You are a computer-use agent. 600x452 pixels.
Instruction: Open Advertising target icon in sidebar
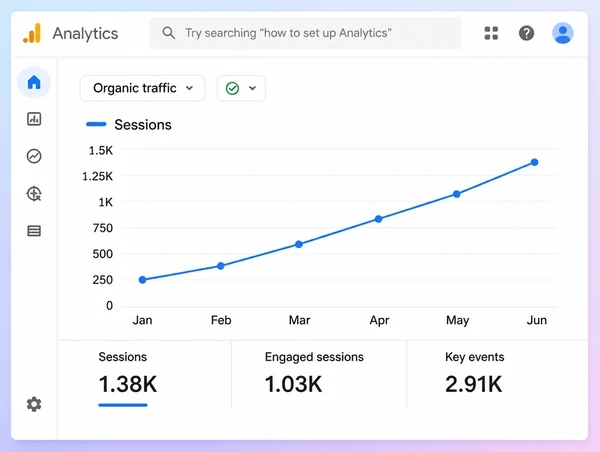point(34,194)
